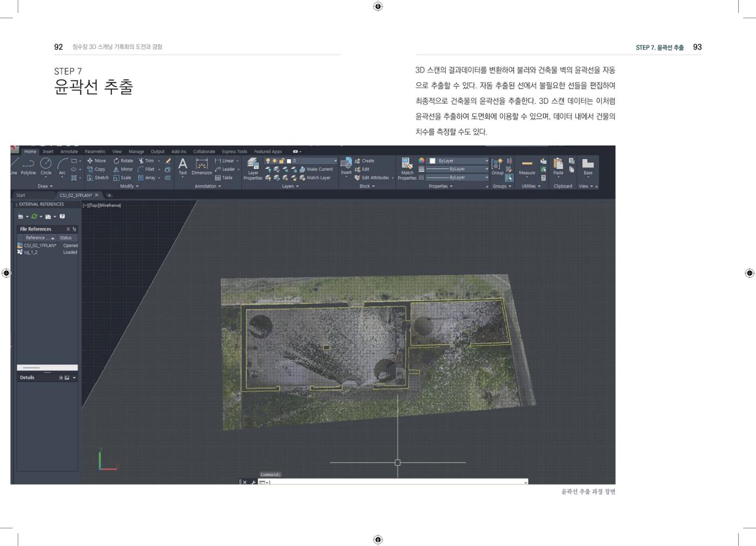The width and height of the screenshot is (756, 546).
Task: Click Make Current layer button
Action: [316, 169]
